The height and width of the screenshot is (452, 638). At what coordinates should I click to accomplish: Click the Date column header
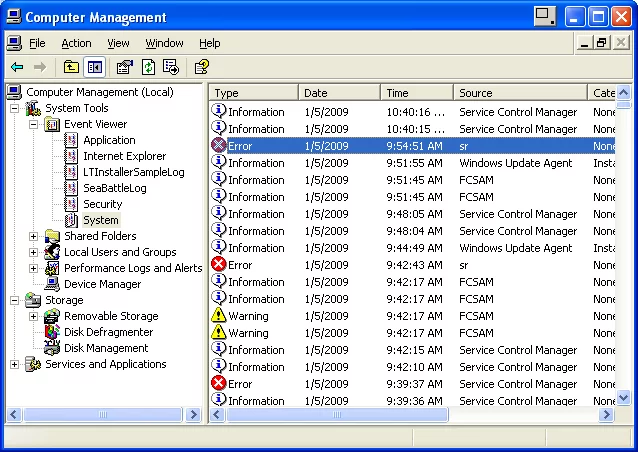coord(340,93)
